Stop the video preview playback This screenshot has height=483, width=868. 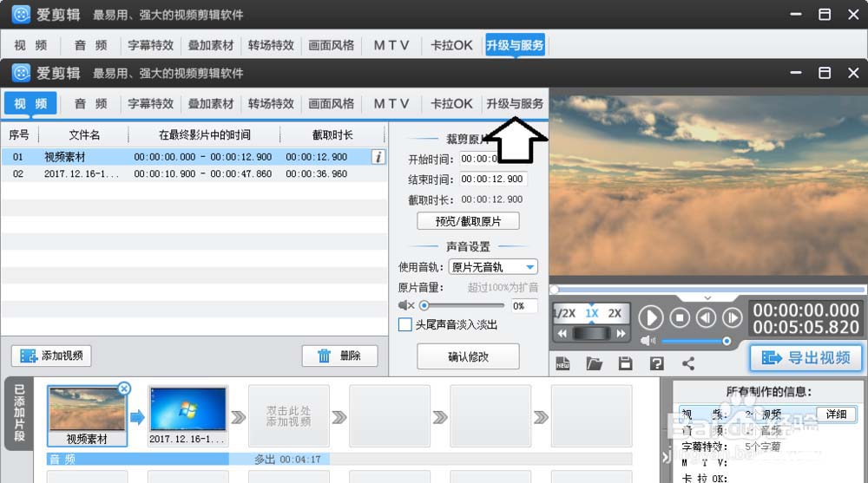click(680, 317)
